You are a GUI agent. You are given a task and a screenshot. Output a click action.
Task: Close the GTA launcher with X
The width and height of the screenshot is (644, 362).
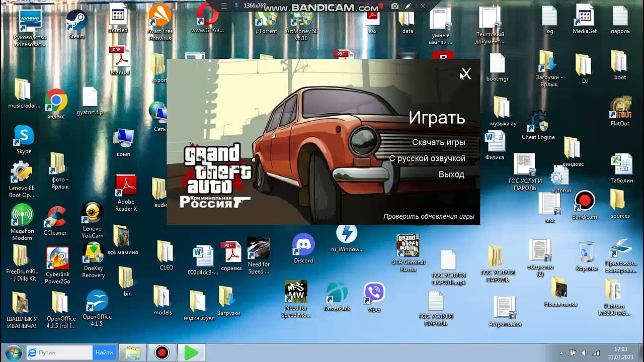tap(466, 74)
